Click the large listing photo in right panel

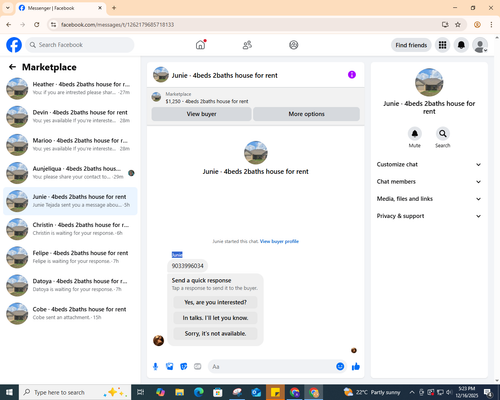(429, 82)
